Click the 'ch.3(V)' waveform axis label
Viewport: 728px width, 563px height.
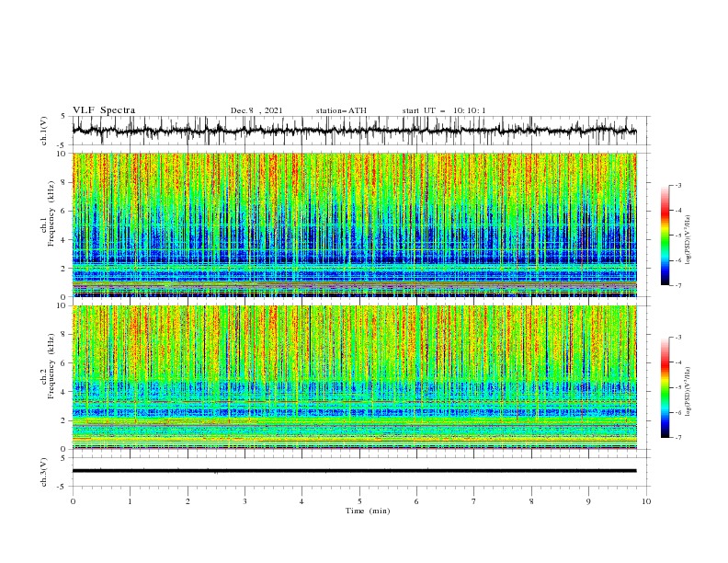(44, 472)
